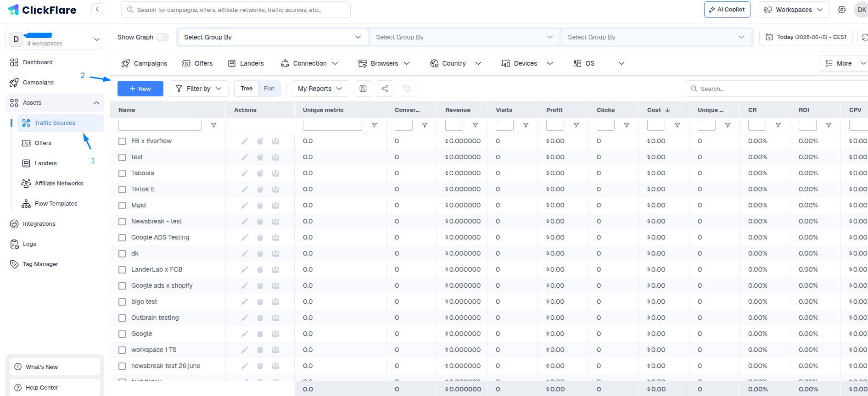The width and height of the screenshot is (868, 396).
Task: Click the Name column filter icon
Action: tap(213, 125)
